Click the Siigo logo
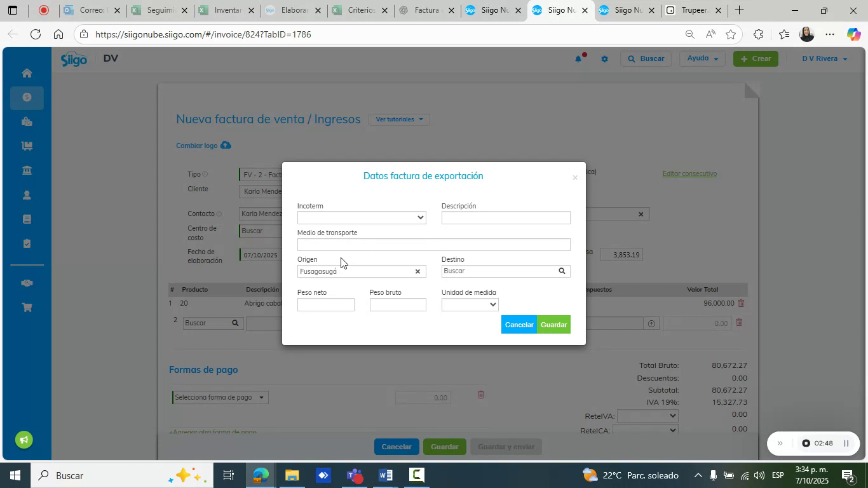This screenshot has width=868, height=488. (74, 58)
